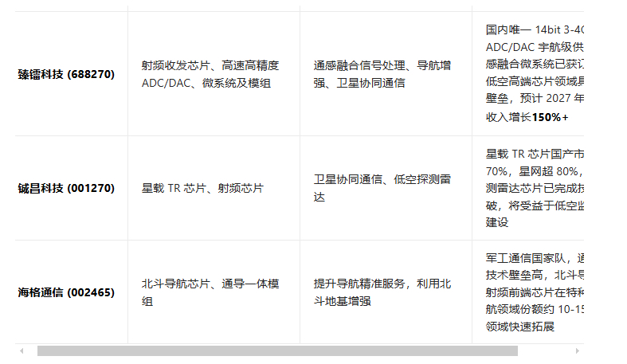Click the horizontal scrollbar thumb
Viewport: 627px width, 364px height.
click(277, 350)
